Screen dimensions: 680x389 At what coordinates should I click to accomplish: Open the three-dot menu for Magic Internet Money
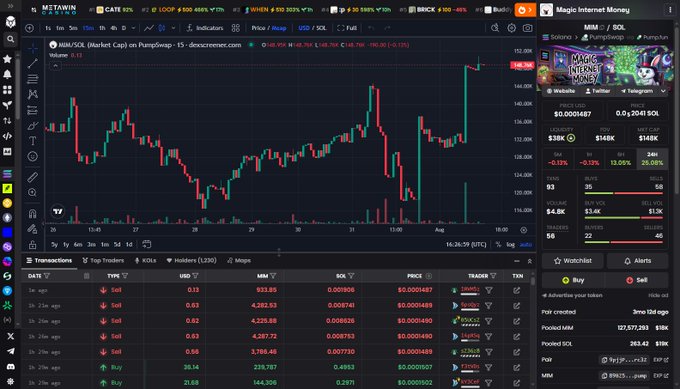670,10
